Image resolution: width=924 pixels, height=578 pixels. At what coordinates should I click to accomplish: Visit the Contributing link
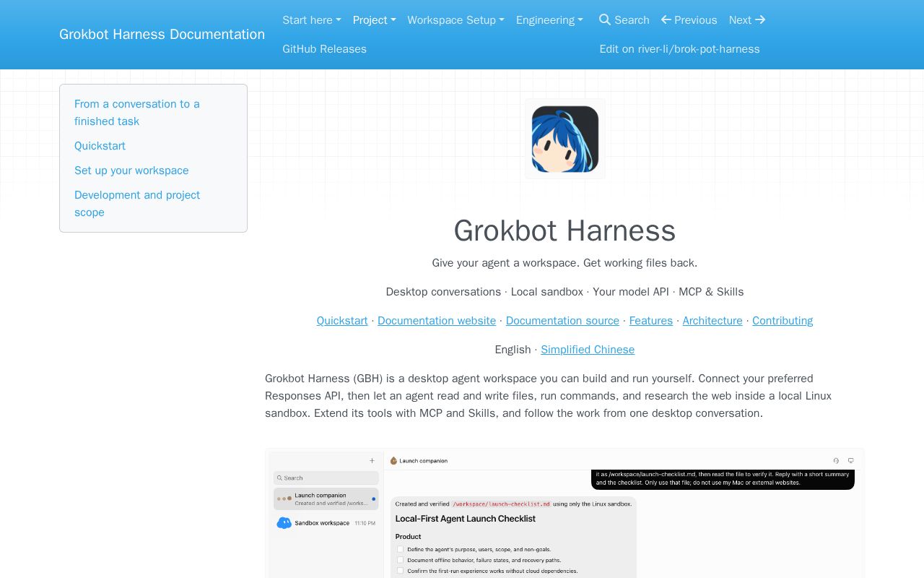(x=783, y=321)
